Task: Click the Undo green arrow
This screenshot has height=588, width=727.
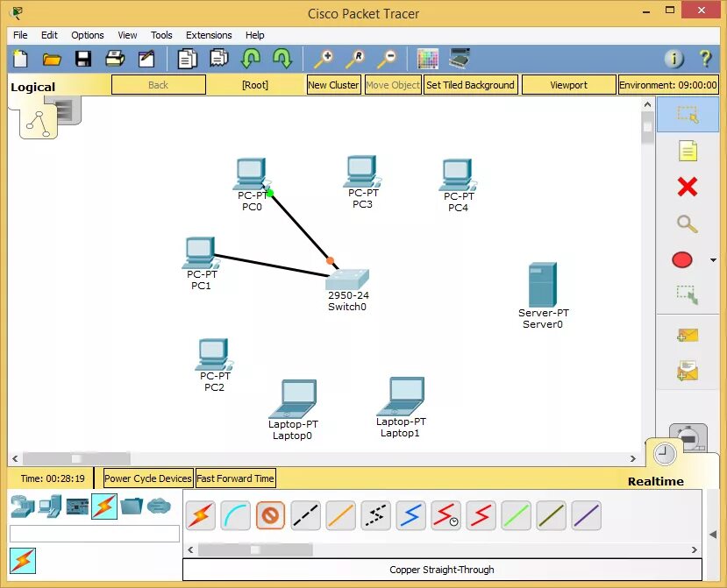Action: tap(250, 59)
